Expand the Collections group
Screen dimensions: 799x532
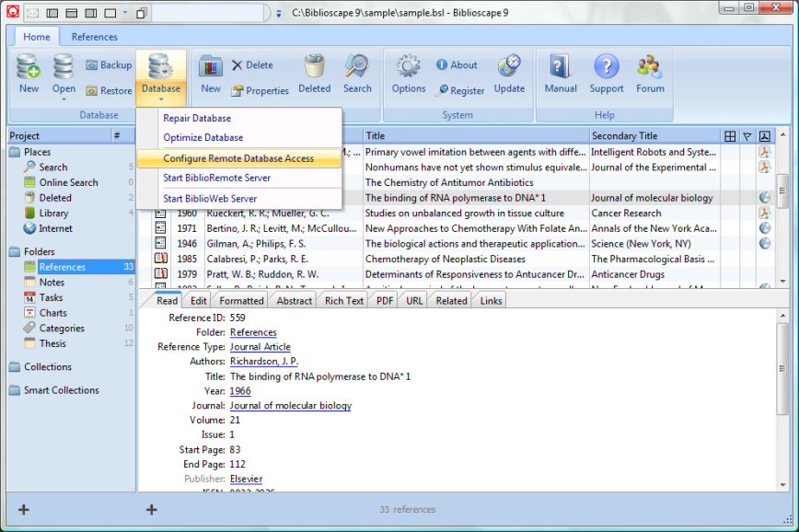click(x=47, y=367)
